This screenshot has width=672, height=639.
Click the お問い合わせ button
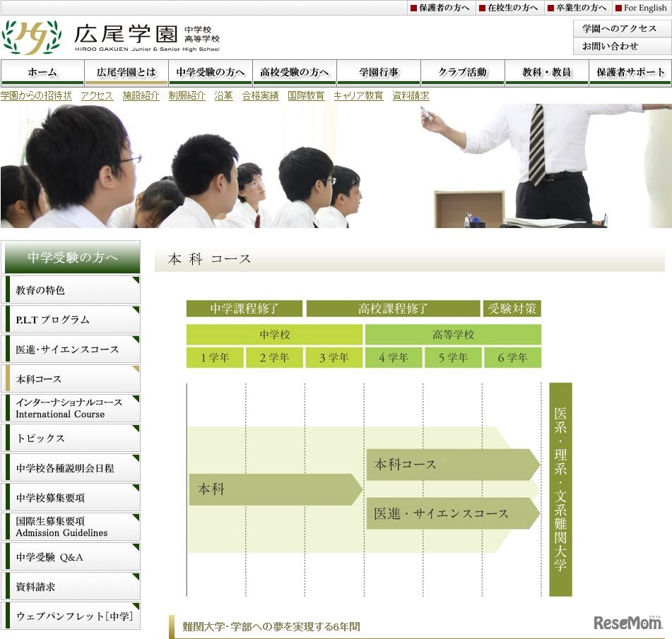click(x=620, y=47)
